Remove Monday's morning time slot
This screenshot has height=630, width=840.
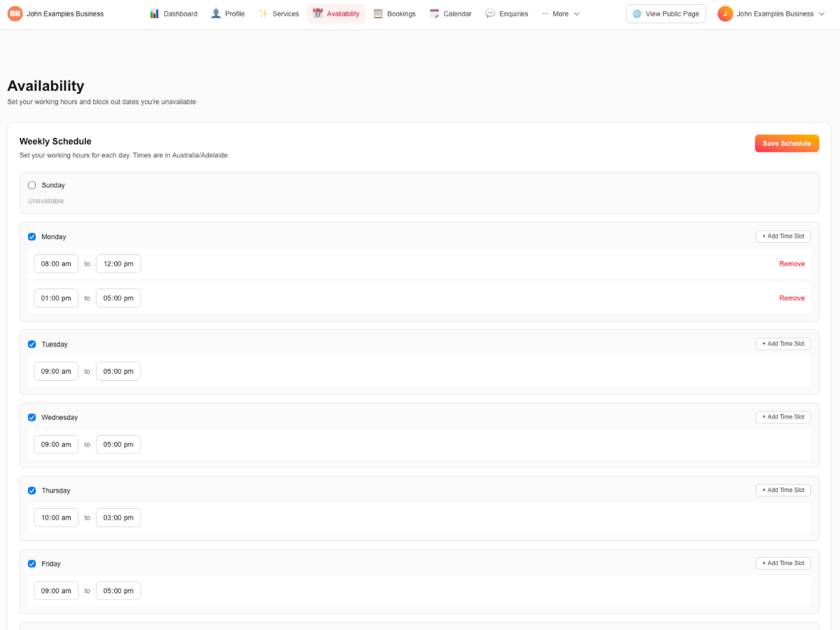(792, 264)
